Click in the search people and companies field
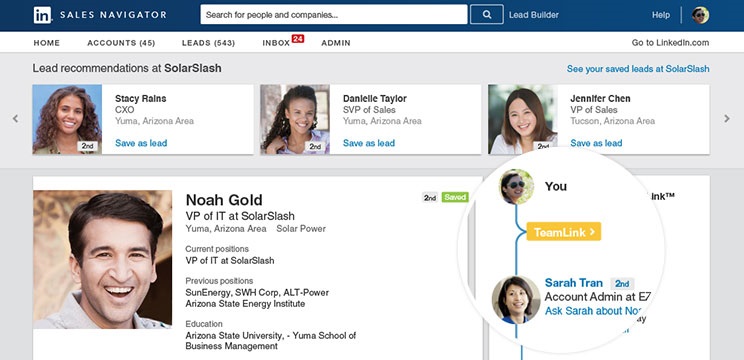The image size is (744, 360). (334, 15)
